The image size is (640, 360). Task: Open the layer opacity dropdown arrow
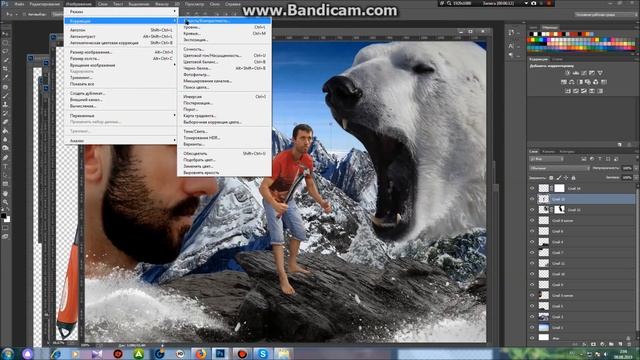635,168
